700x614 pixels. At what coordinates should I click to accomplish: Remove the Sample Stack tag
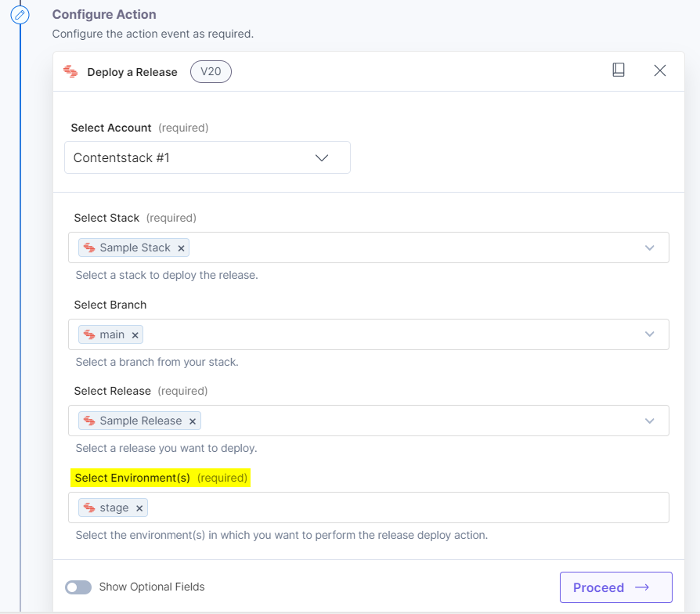coord(181,248)
